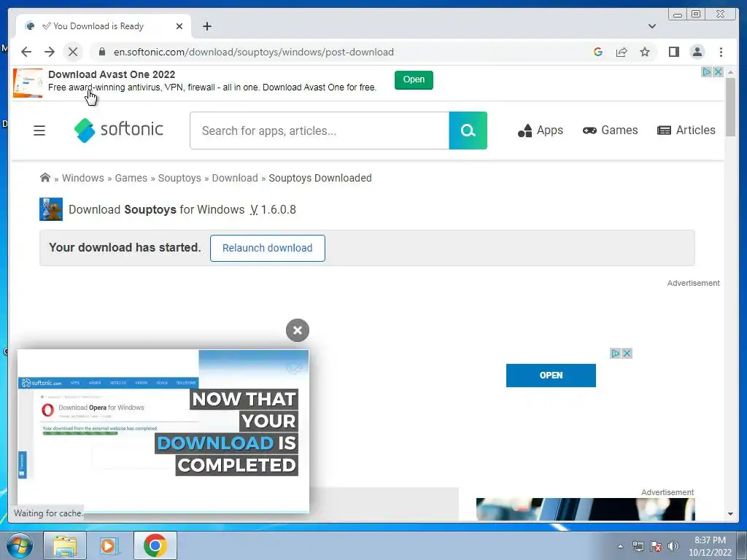The image size is (747, 560).
Task: Stop loading the page
Action: tap(73, 52)
